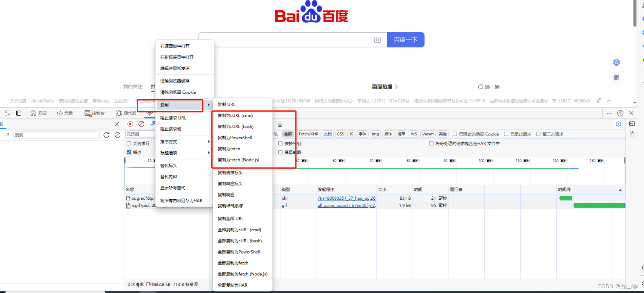Open the ?tn=88093251 initiator link
This screenshot has width=644, height=293.
tap(347, 198)
